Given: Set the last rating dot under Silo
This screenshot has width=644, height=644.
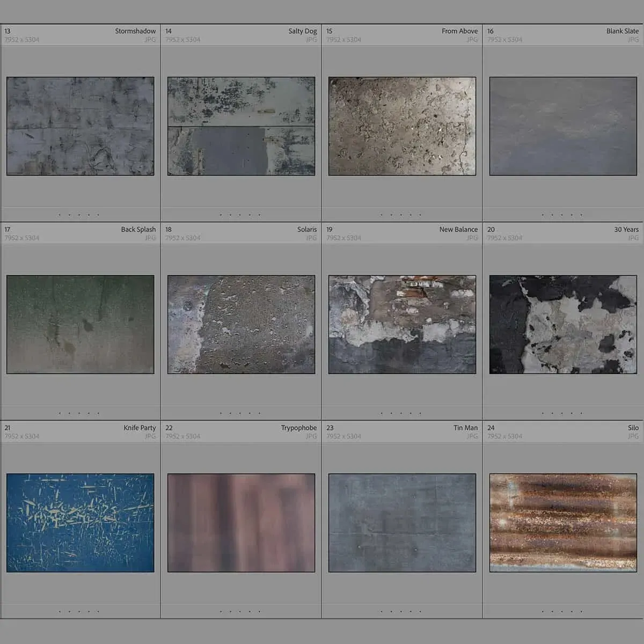Looking at the screenshot, I should click(581, 611).
